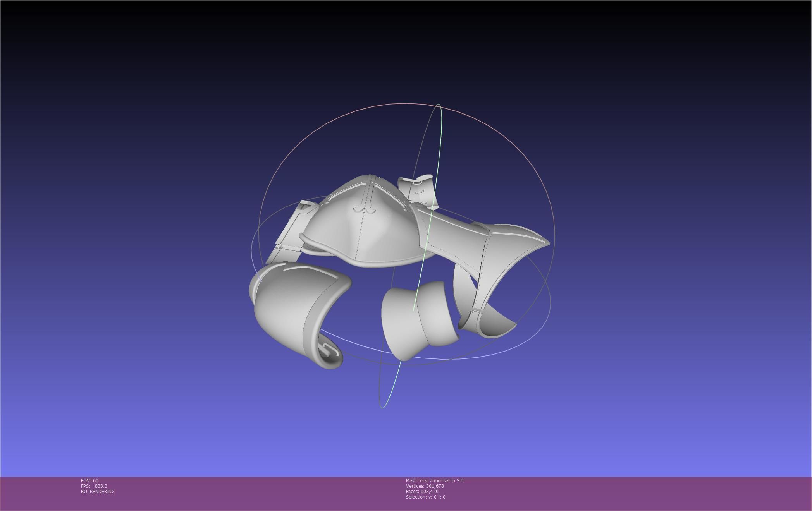Image resolution: width=812 pixels, height=511 pixels.
Task: Click the Faces count text
Action: [422, 492]
